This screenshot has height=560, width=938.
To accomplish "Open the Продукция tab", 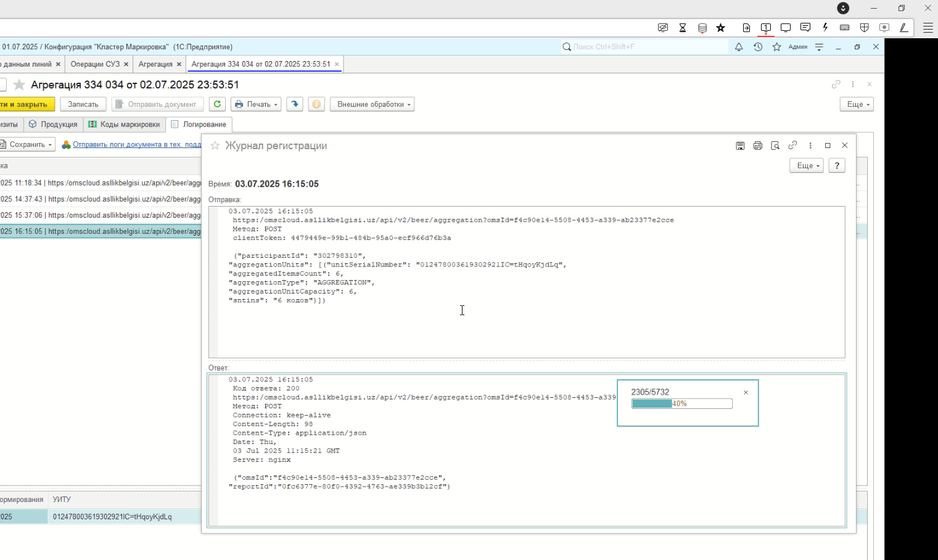I will (54, 125).
